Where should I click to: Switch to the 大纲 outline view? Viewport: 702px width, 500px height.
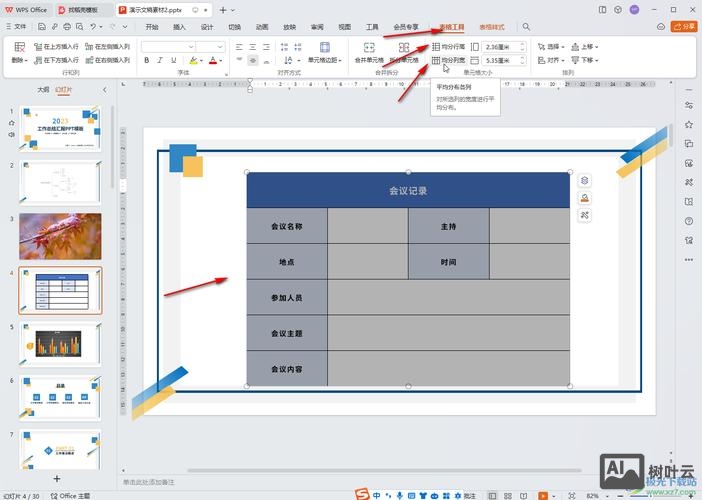[x=43, y=89]
